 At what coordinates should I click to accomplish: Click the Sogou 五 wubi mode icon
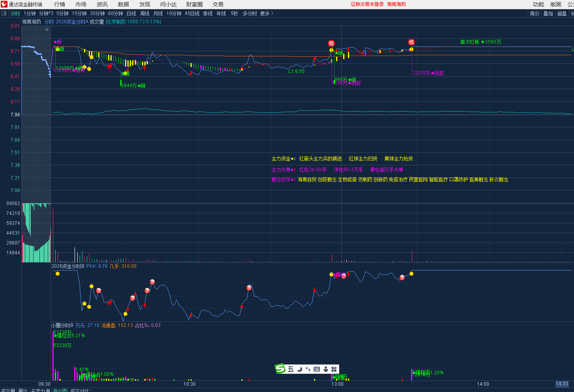point(291,369)
